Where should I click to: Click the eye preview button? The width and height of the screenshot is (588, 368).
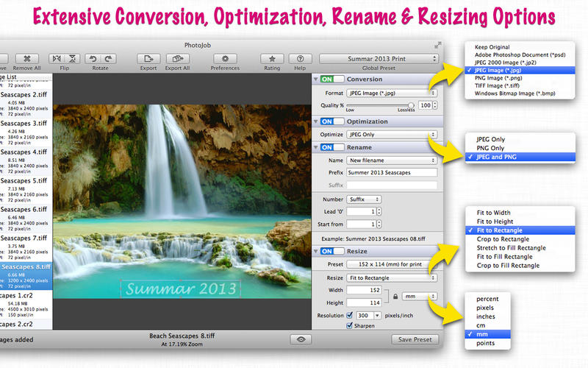[x=301, y=339]
